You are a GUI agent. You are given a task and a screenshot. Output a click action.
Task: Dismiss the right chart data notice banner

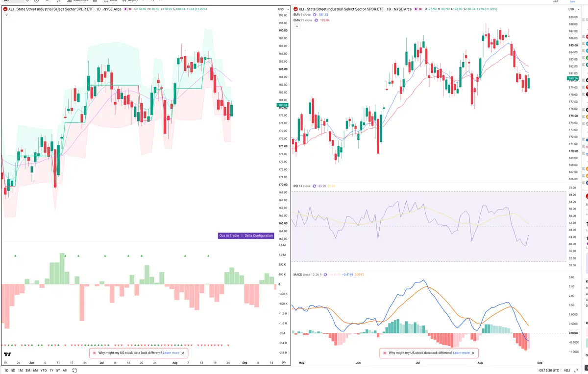coord(473,352)
